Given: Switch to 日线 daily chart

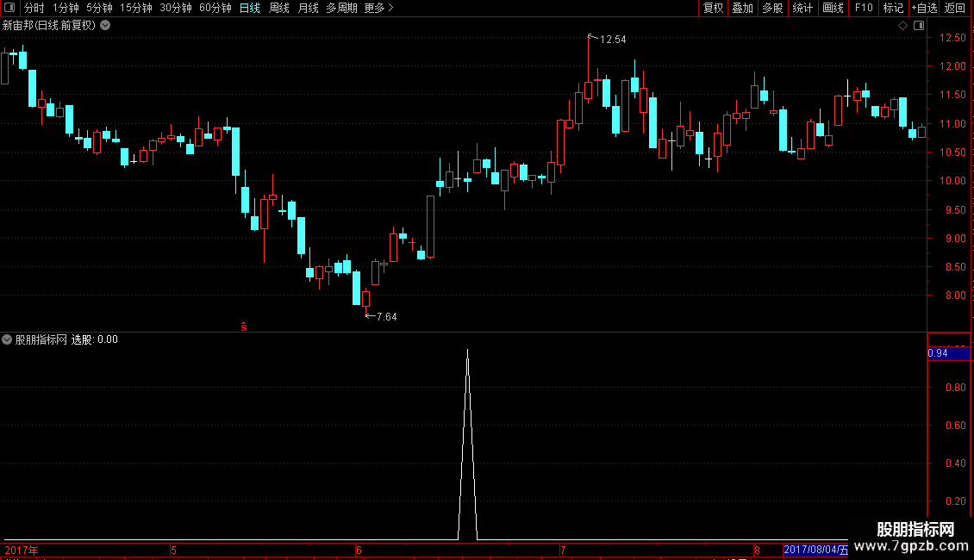Looking at the screenshot, I should coord(250,8).
